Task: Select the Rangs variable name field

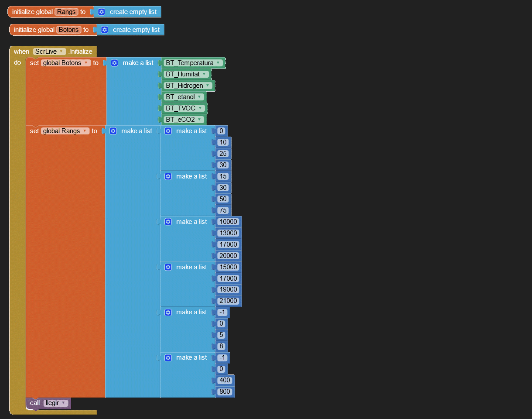Action: (66, 12)
